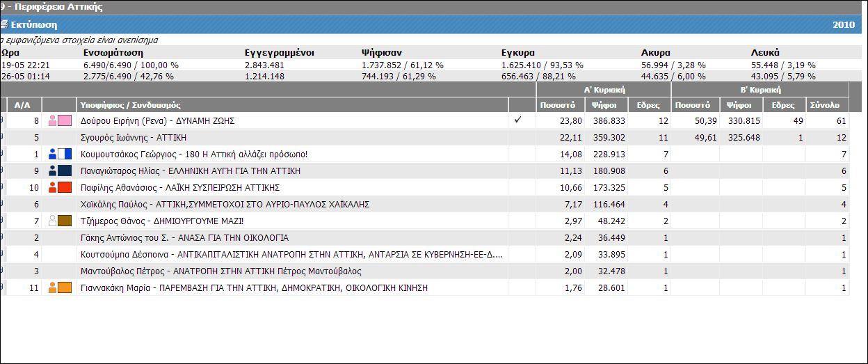Select the Χαϊκάλης Παύλος candidate row
This screenshot has width=868, height=364.
click(424, 204)
